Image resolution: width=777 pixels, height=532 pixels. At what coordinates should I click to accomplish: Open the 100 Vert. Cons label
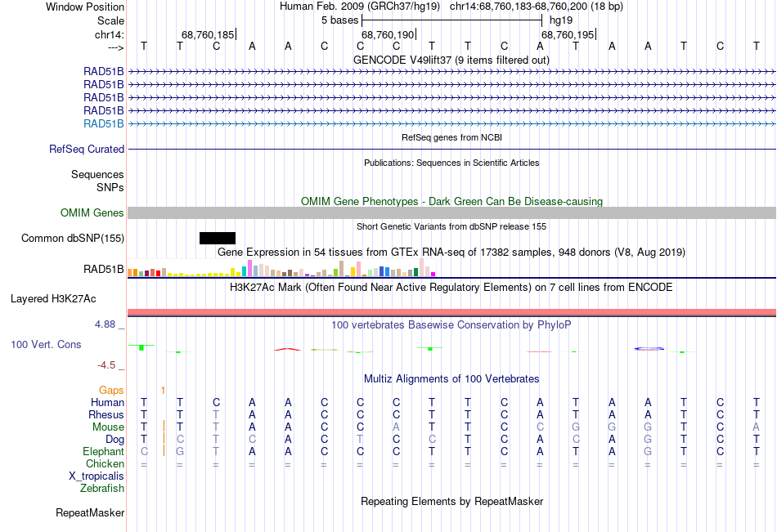[46, 344]
